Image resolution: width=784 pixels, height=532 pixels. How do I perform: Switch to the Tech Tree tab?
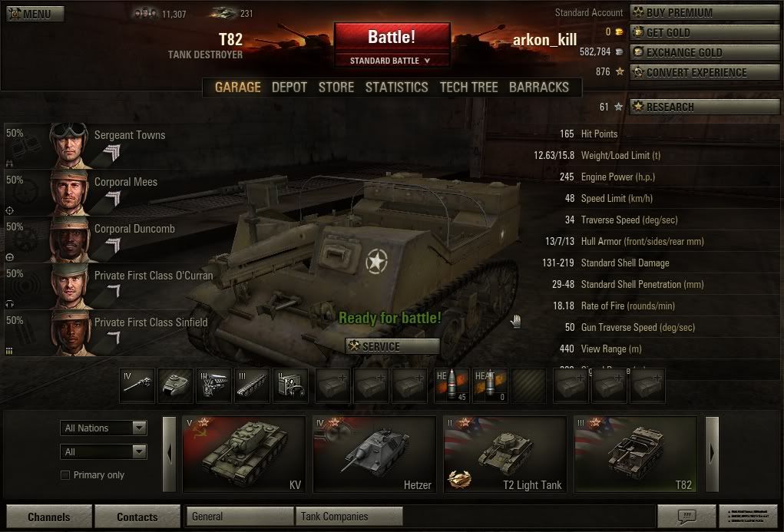point(468,88)
